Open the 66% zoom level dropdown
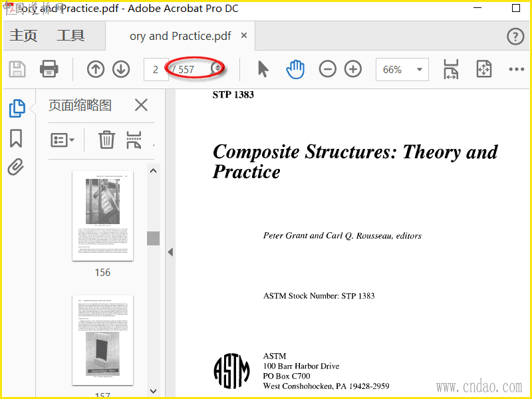Viewport: 532px width, 399px height. tap(402, 70)
